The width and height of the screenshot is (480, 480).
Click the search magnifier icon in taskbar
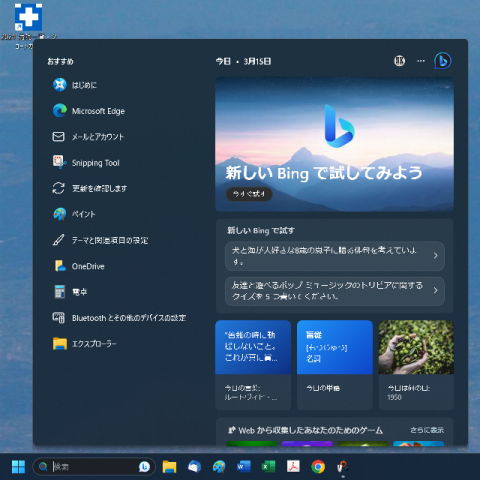click(x=43, y=467)
